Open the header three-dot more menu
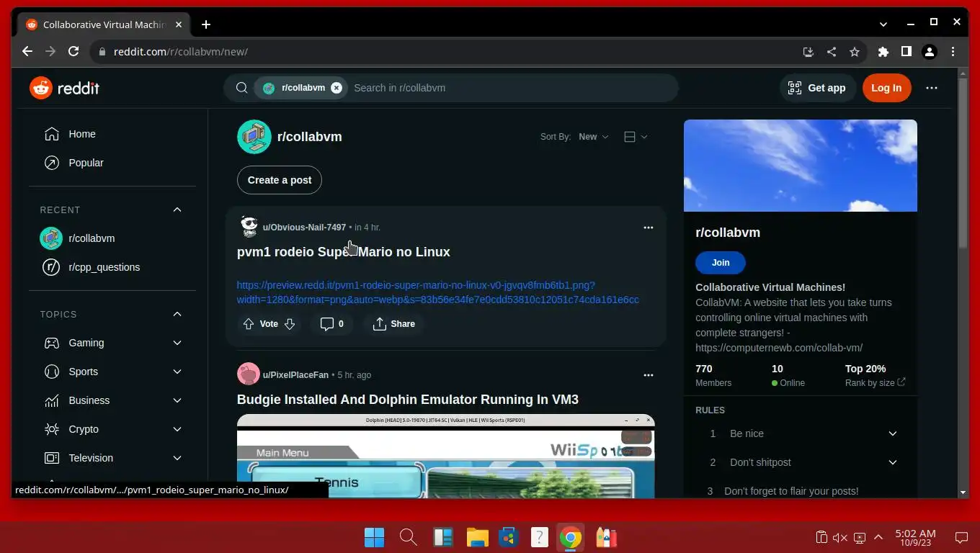 tap(932, 88)
